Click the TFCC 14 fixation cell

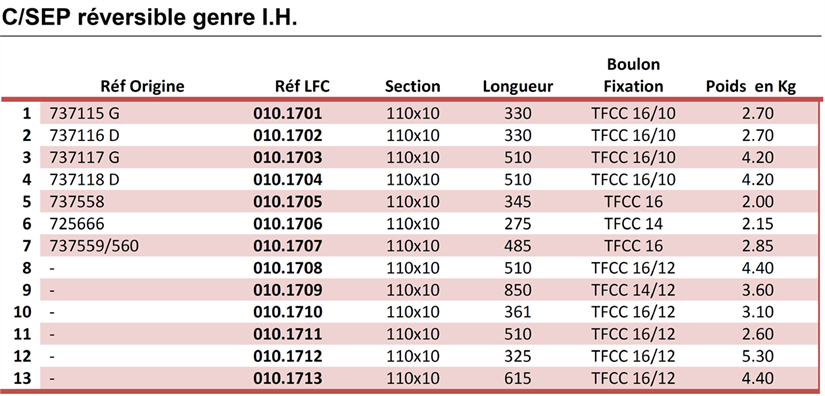633,224
